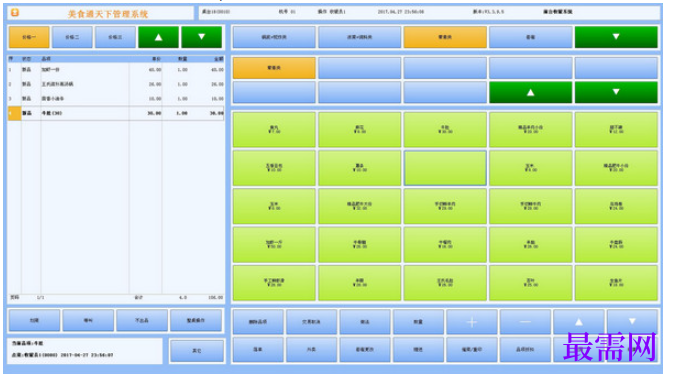Add the ¥12.00 dish to the order
Viewport: 675px width, 378px height.
616,130
